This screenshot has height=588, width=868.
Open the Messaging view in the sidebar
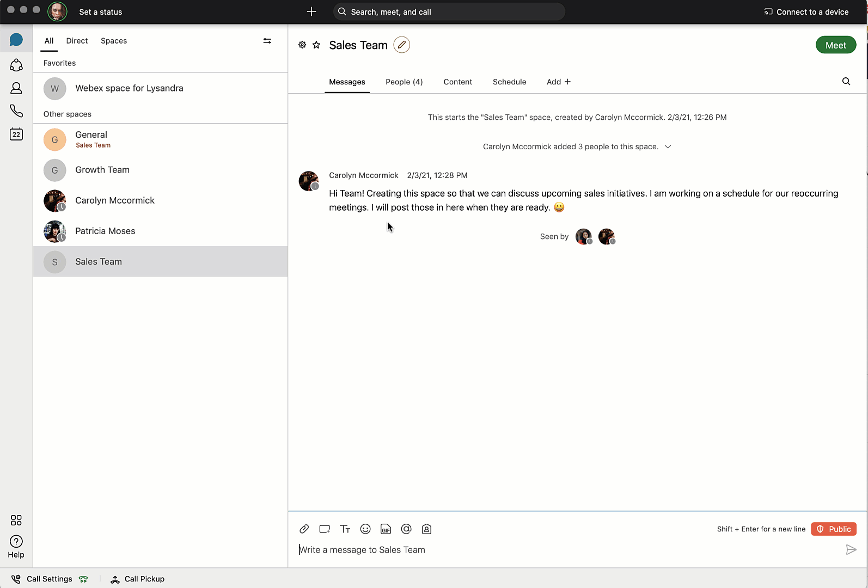pos(16,40)
